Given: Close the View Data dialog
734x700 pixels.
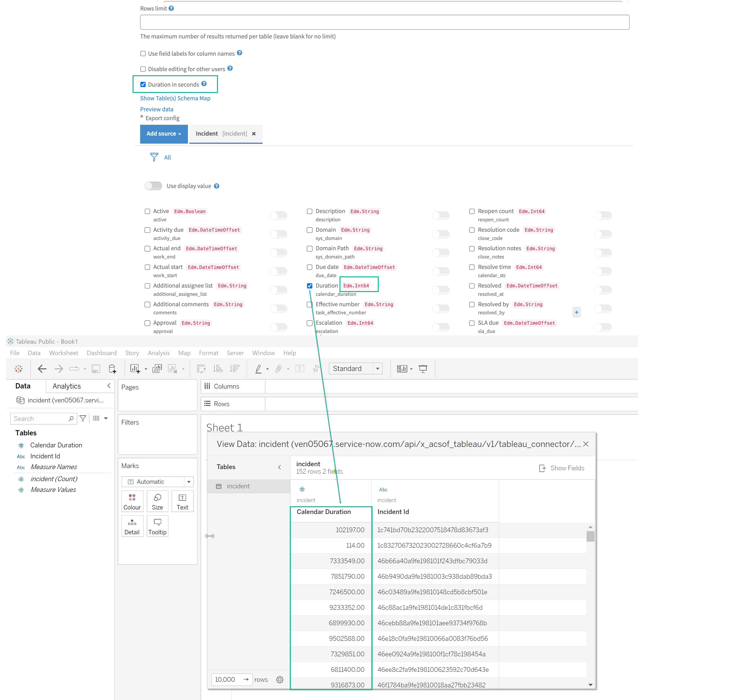Looking at the screenshot, I should point(585,444).
